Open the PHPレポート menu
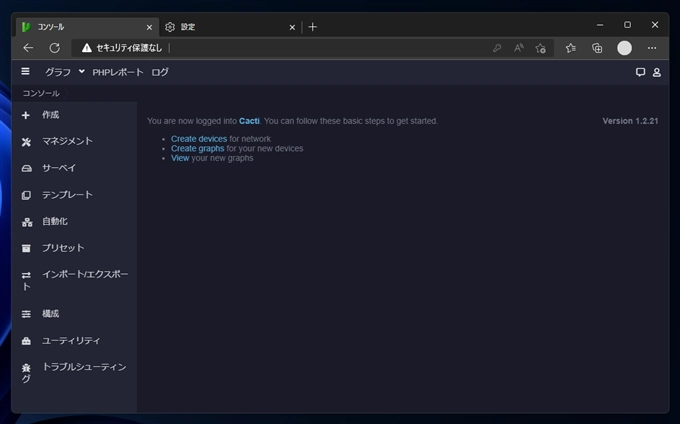The width and height of the screenshot is (680, 424). pos(118,72)
